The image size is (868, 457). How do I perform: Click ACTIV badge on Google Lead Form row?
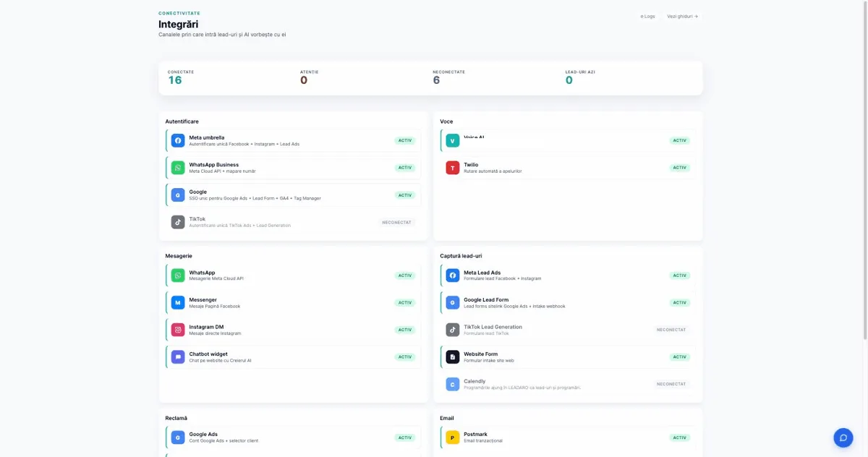pos(680,303)
